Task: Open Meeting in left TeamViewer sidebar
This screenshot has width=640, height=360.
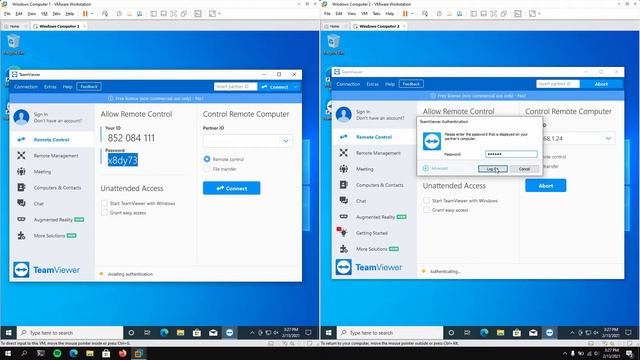Action: pos(42,171)
